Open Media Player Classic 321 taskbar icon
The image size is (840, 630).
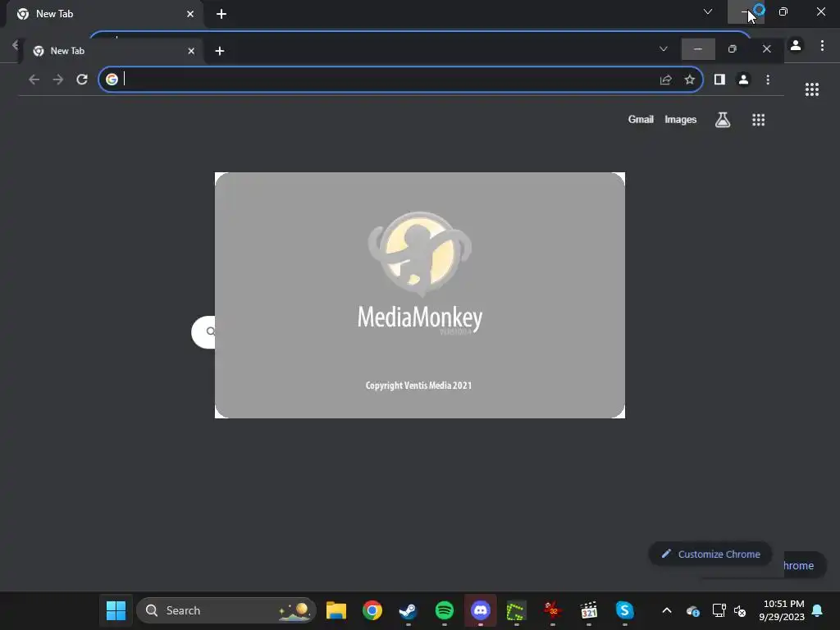(x=589, y=610)
